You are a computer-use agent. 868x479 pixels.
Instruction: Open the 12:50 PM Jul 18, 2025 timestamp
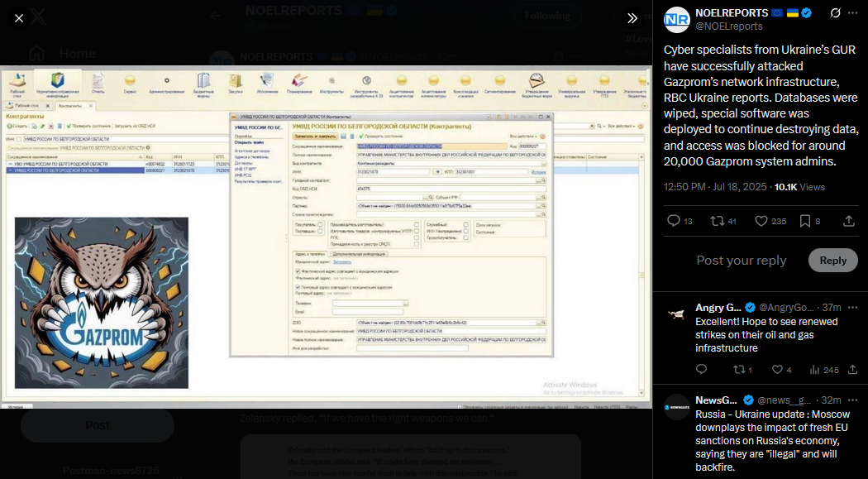click(713, 187)
